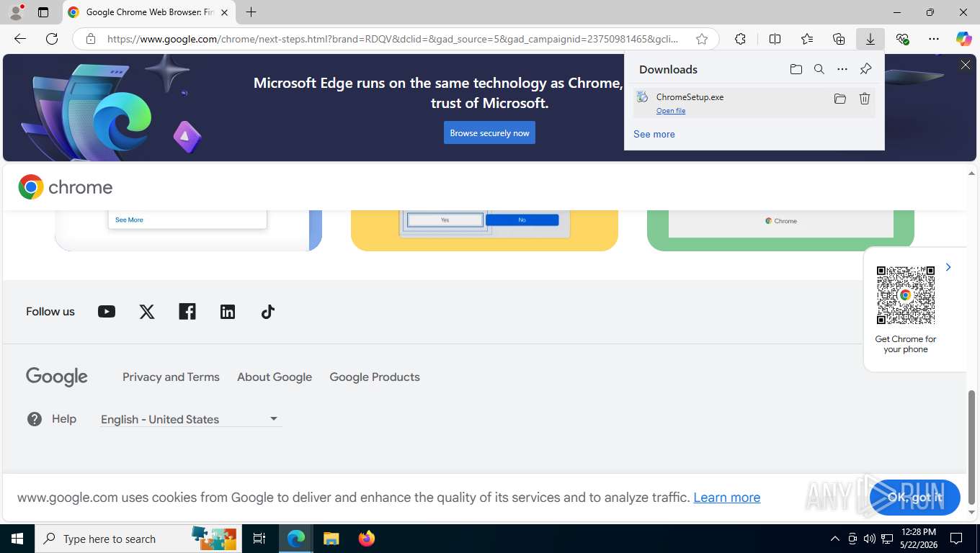Image resolution: width=980 pixels, height=553 pixels.
Task: Open Settings and more ellipsis menu
Action: pos(934,39)
